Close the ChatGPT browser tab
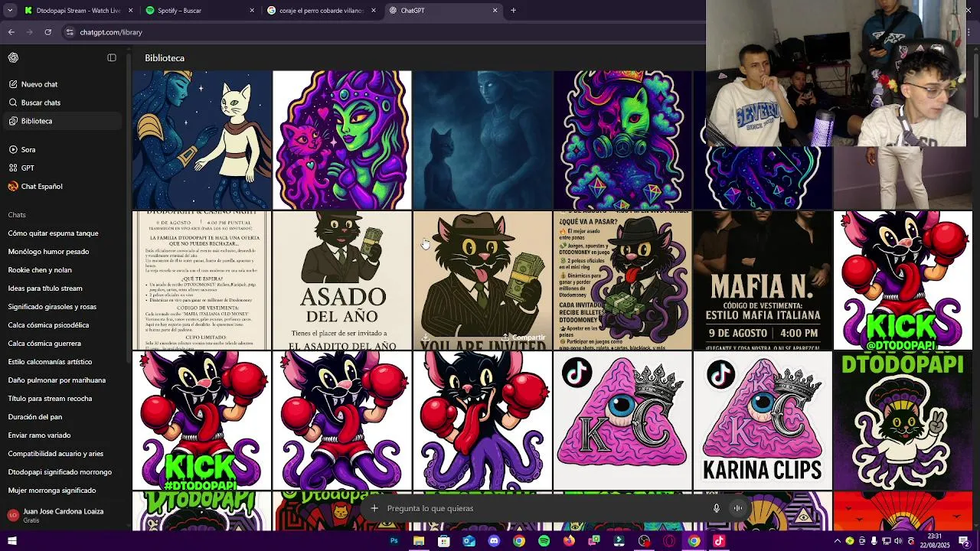 [x=495, y=11]
